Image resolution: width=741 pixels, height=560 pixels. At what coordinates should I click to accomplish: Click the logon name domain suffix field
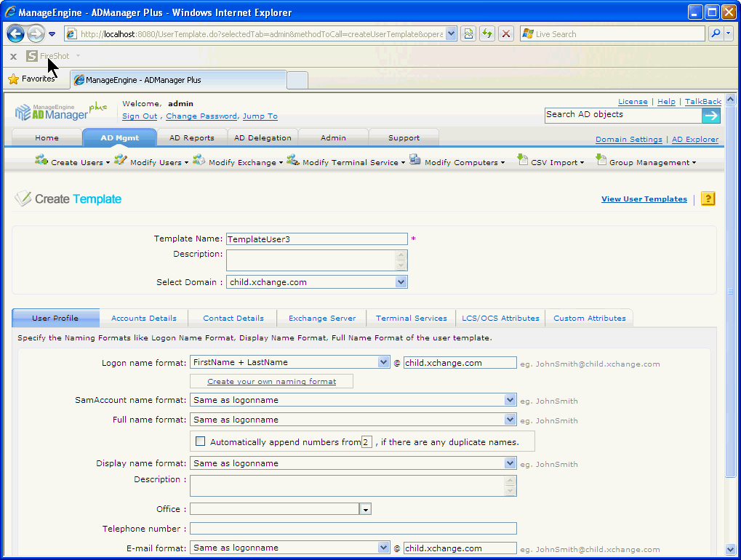460,362
